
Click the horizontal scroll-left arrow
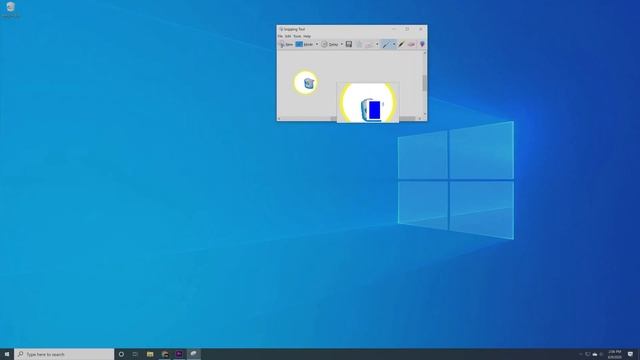tap(279, 119)
